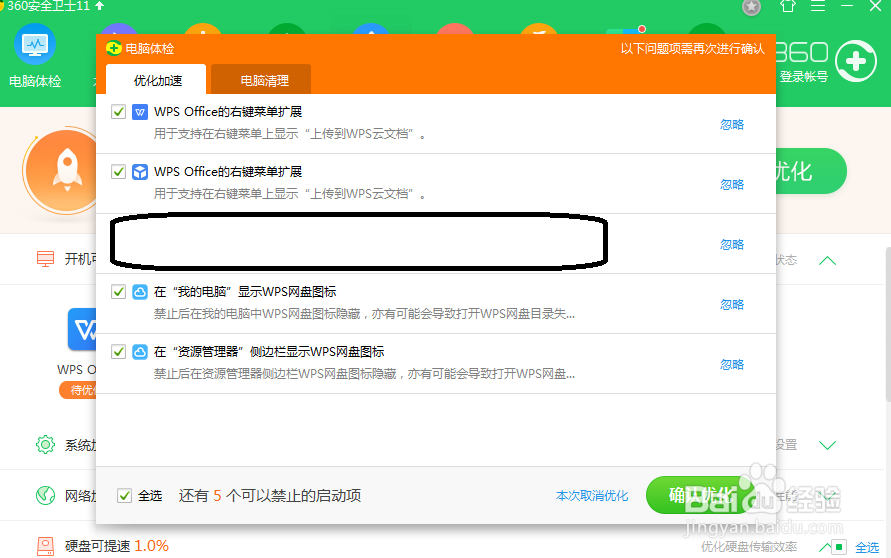Click the 全选 link in the 硬盘可提速 row
The width and height of the screenshot is (891, 558).
click(x=867, y=548)
